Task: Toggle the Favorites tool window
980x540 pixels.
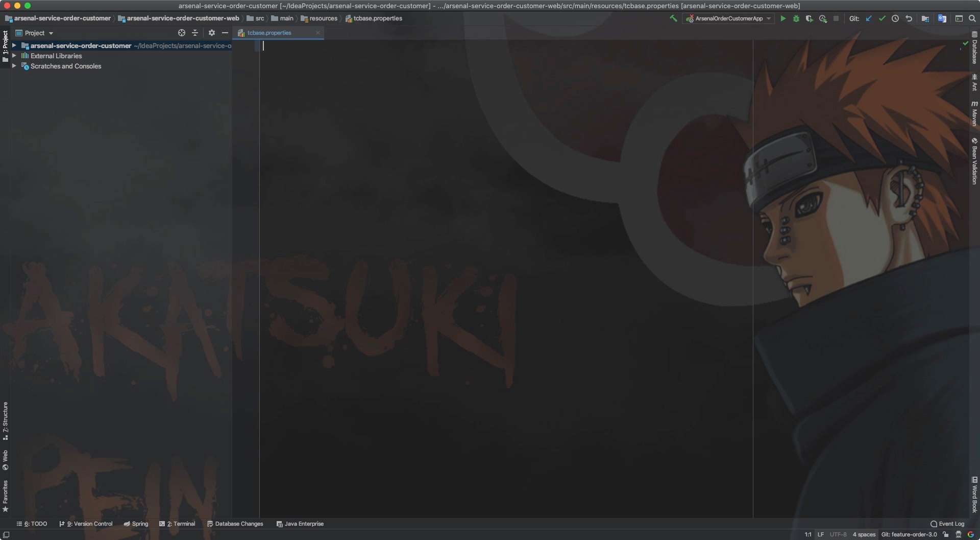Action: point(5,496)
